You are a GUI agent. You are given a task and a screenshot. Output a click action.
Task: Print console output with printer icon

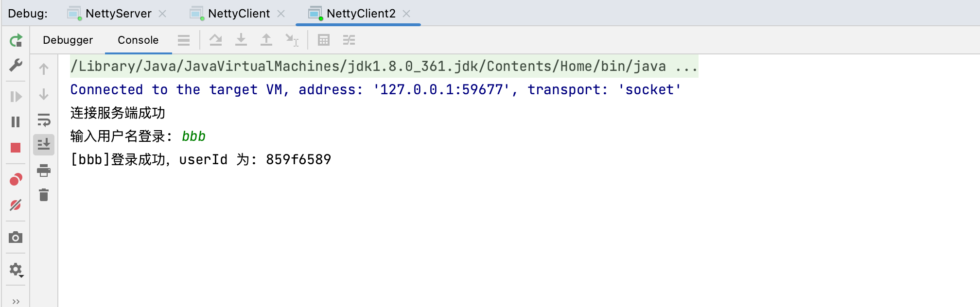click(x=44, y=170)
